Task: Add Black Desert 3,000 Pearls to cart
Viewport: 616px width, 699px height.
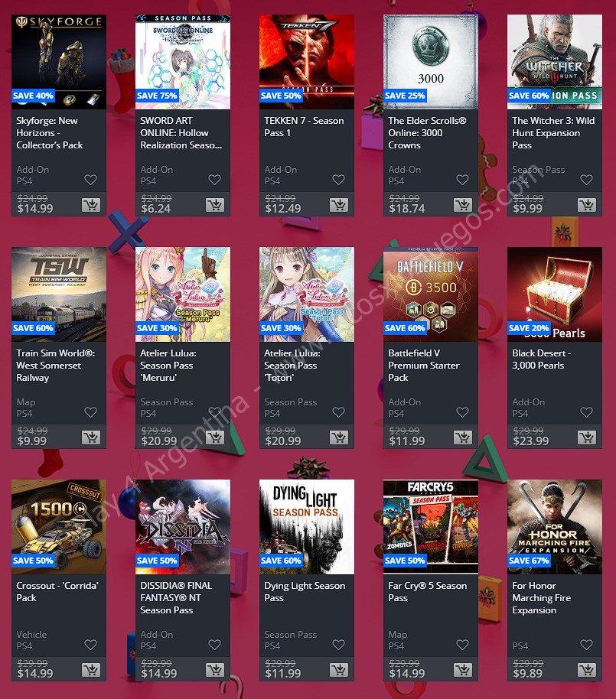Action: pos(587,437)
